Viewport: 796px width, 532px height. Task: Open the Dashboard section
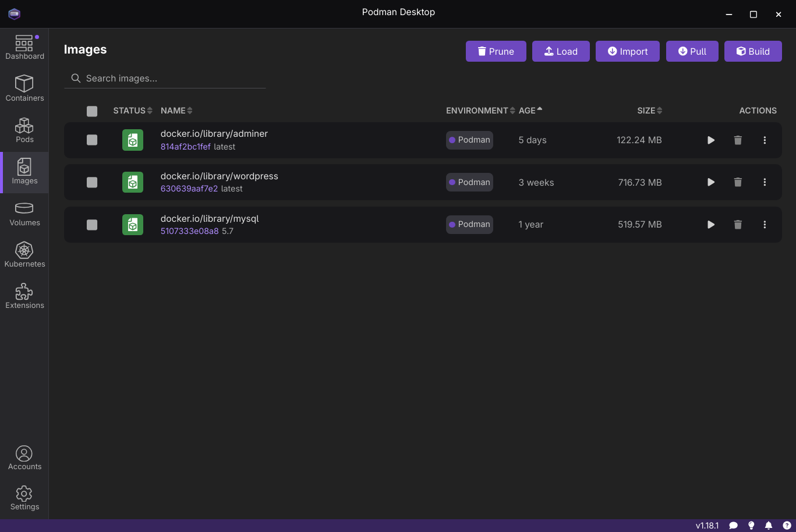24,47
